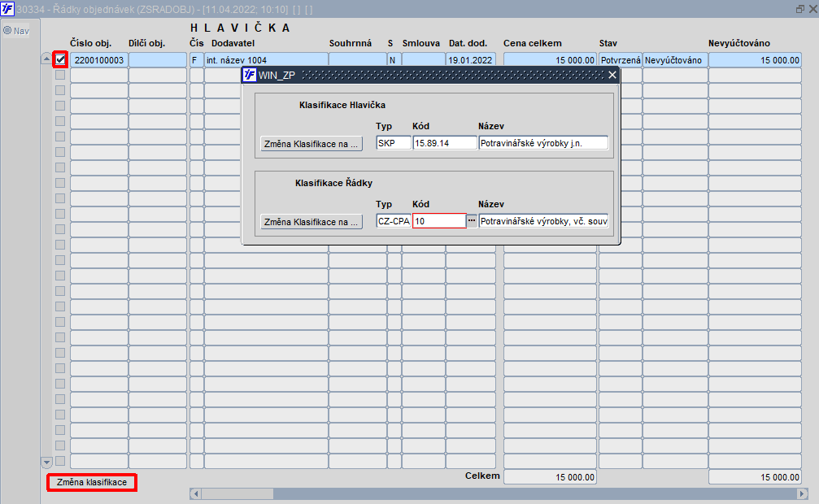Click the Celkem total price field 15 000.00
Image resolution: width=819 pixels, height=504 pixels.
point(550,477)
